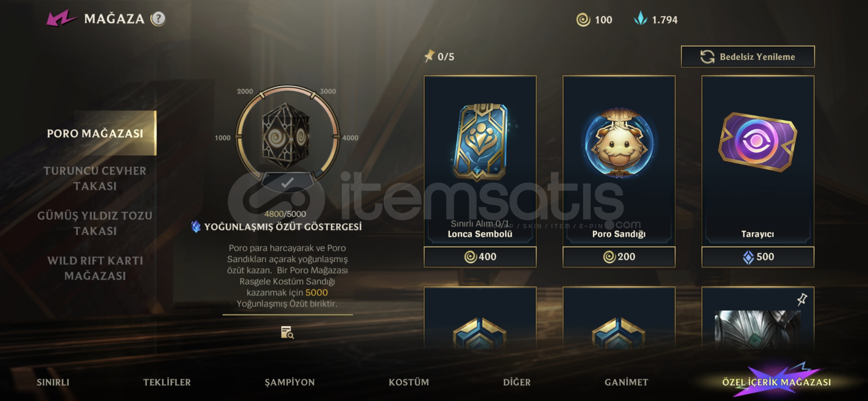This screenshot has height=401, width=868.
Task: Buy Poro Sandığı for 200 Poro coins
Action: (619, 257)
